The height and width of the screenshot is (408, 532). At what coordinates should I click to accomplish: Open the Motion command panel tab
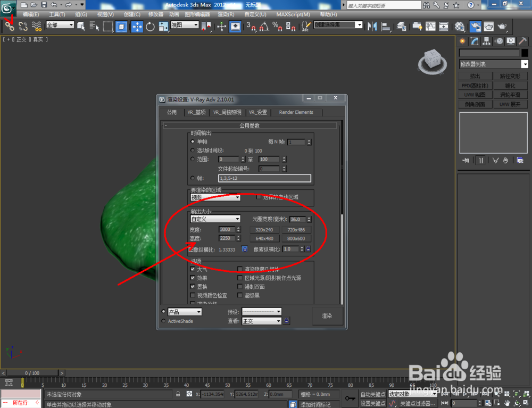coord(499,41)
